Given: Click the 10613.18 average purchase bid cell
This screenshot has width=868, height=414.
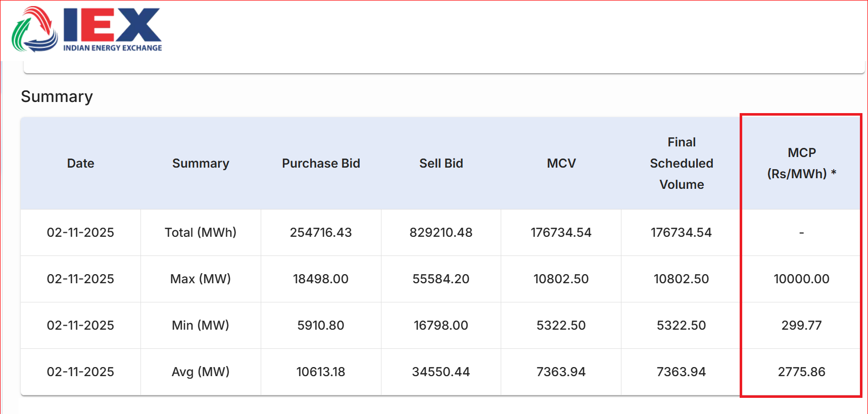Looking at the screenshot, I should tap(321, 372).
